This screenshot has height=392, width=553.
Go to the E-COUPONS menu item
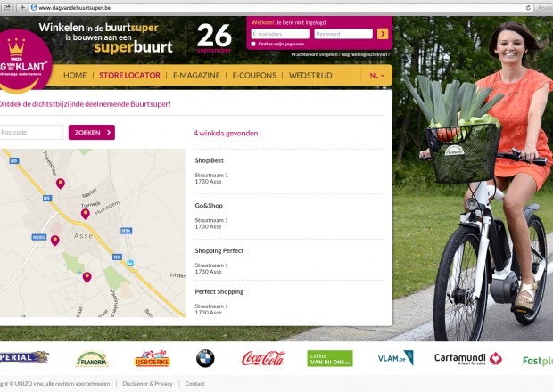click(x=254, y=76)
